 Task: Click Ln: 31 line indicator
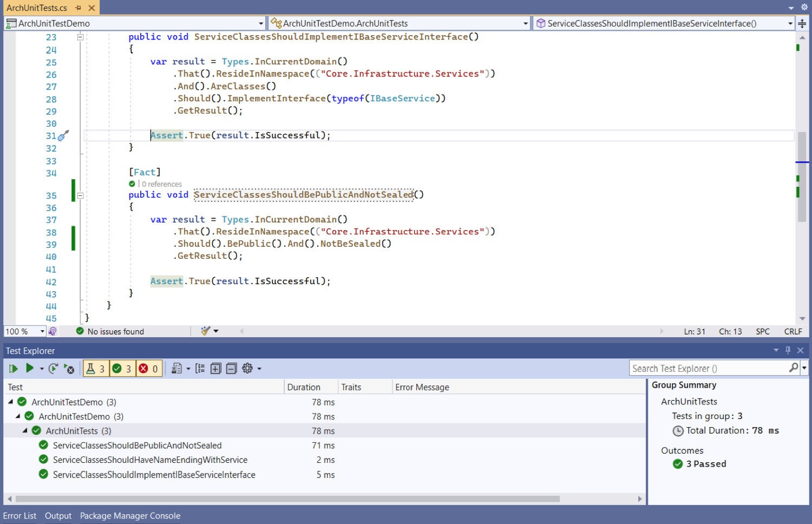[x=695, y=331]
